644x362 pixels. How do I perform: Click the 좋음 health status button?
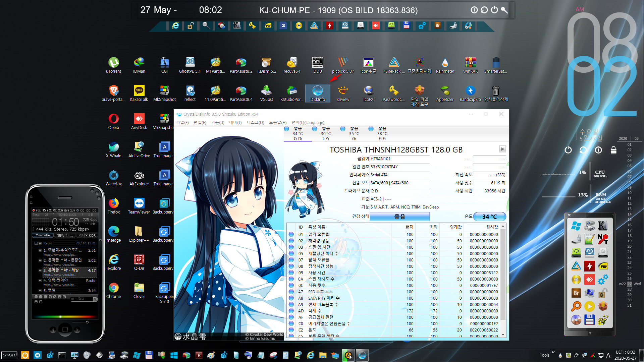pos(399,217)
